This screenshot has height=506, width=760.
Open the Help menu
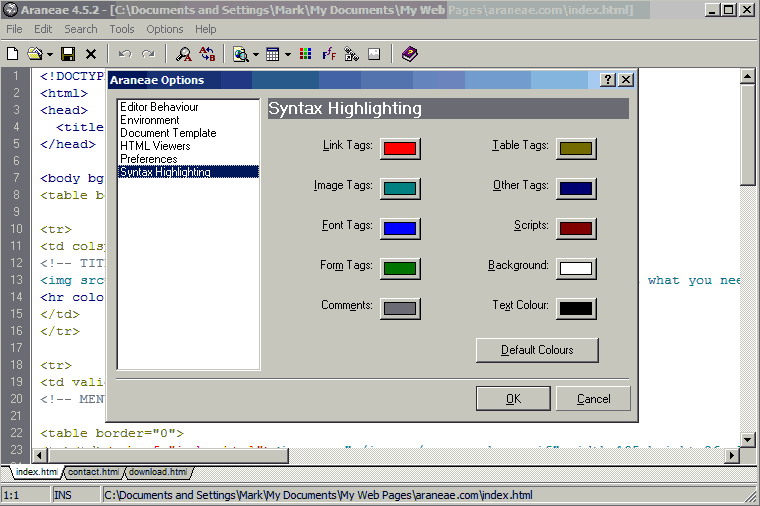pos(206,29)
